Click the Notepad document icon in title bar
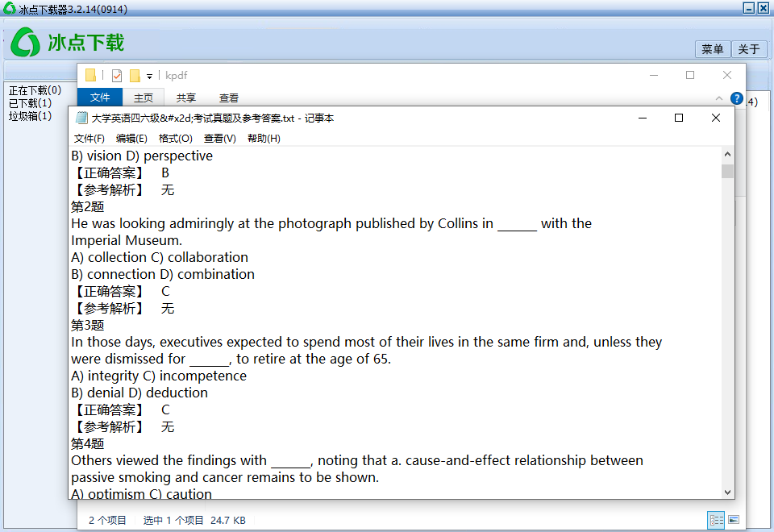The image size is (774, 532). (81, 118)
